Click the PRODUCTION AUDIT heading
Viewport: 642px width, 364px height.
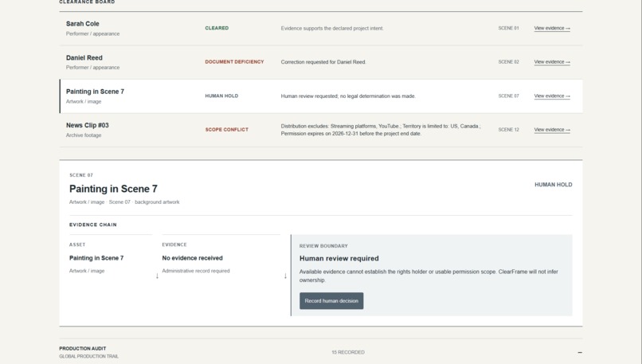pos(82,348)
